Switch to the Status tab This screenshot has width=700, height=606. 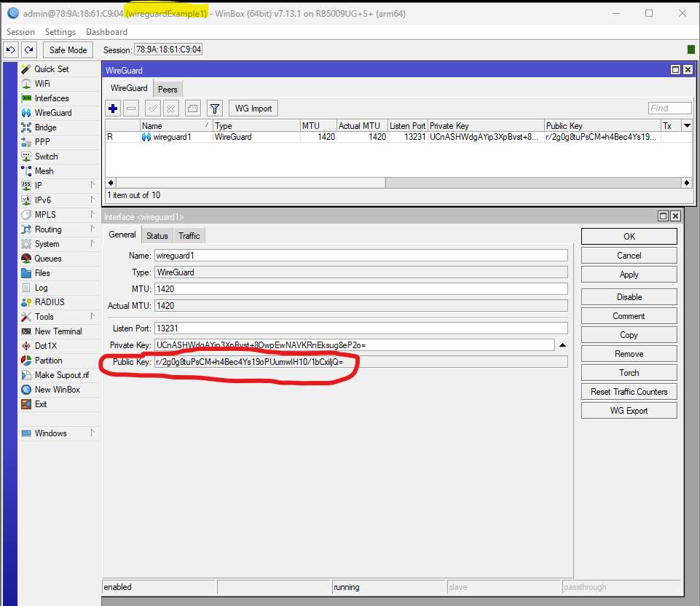[x=157, y=235]
